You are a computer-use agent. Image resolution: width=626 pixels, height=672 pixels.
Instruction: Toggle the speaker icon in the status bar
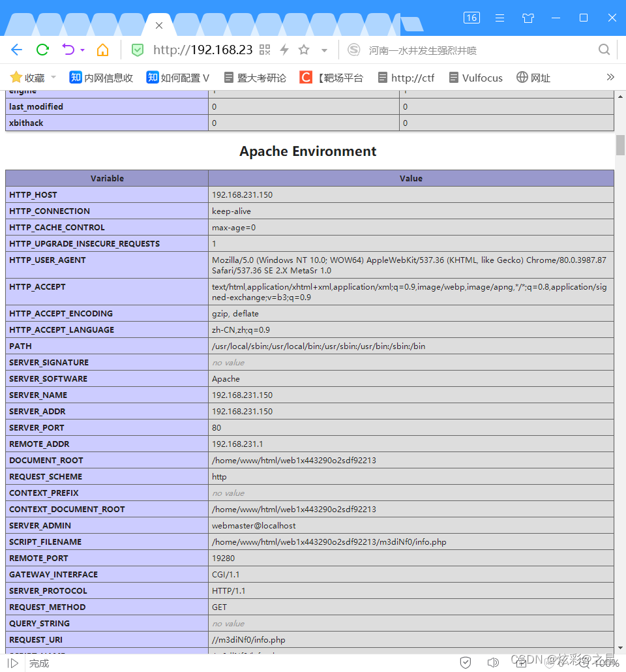tap(494, 662)
